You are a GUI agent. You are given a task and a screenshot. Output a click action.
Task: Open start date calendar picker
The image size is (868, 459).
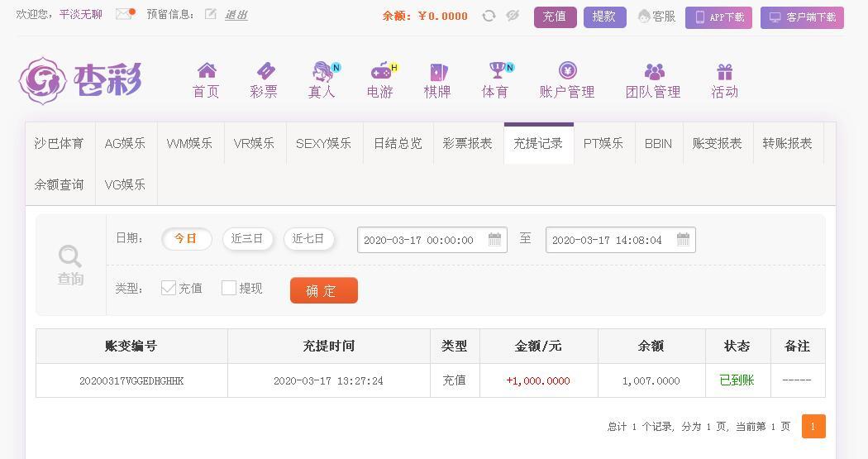494,240
